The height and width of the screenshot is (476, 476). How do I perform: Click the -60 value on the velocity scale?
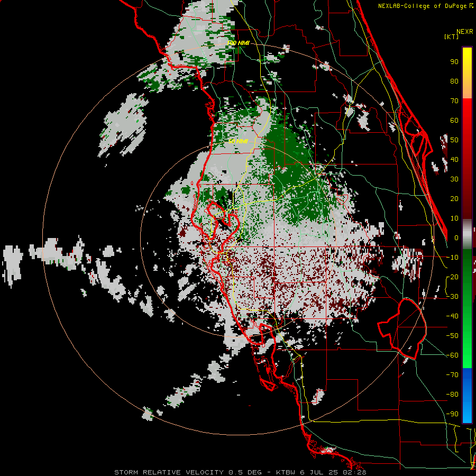tap(452, 355)
